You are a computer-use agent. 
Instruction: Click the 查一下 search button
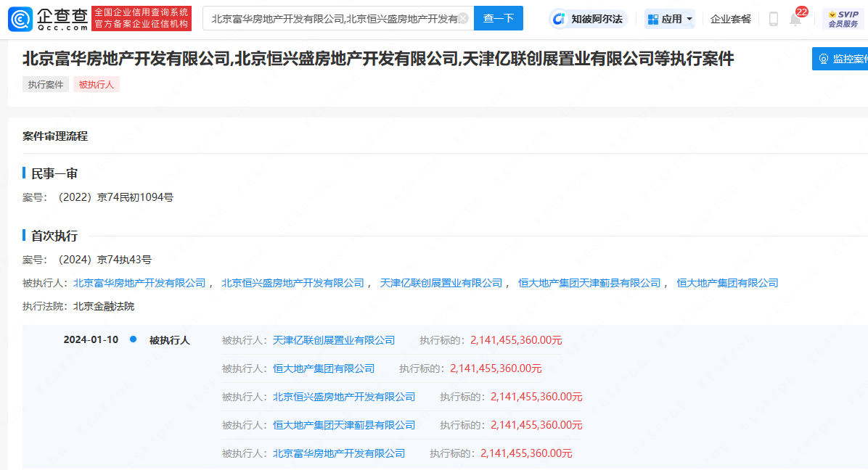[x=498, y=19]
